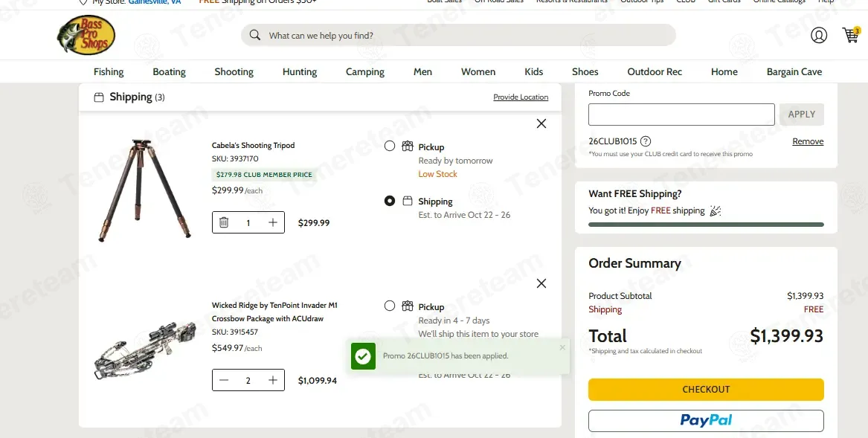Dismiss the promo applied notification
Screen dimensions: 868x438
point(562,348)
